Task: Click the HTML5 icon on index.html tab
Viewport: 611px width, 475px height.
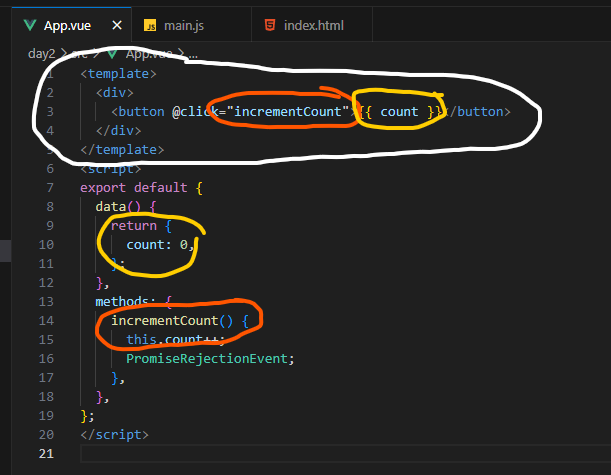Action: click(x=270, y=25)
